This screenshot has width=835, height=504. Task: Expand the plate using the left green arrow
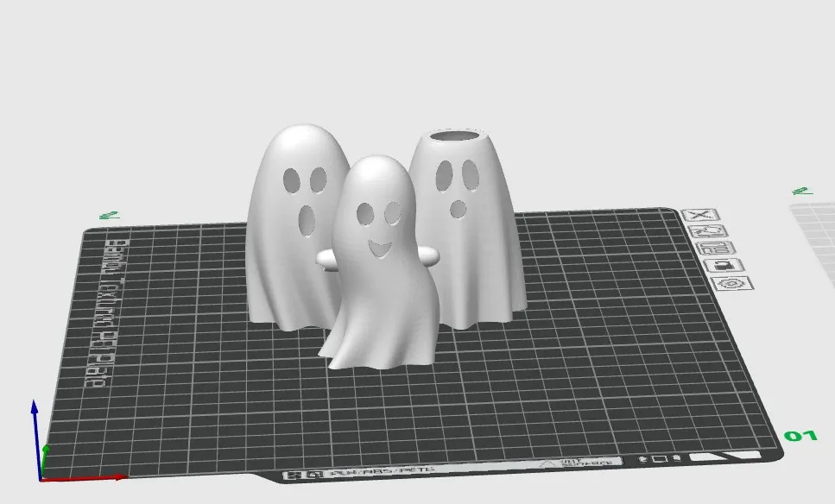pyautogui.click(x=107, y=213)
